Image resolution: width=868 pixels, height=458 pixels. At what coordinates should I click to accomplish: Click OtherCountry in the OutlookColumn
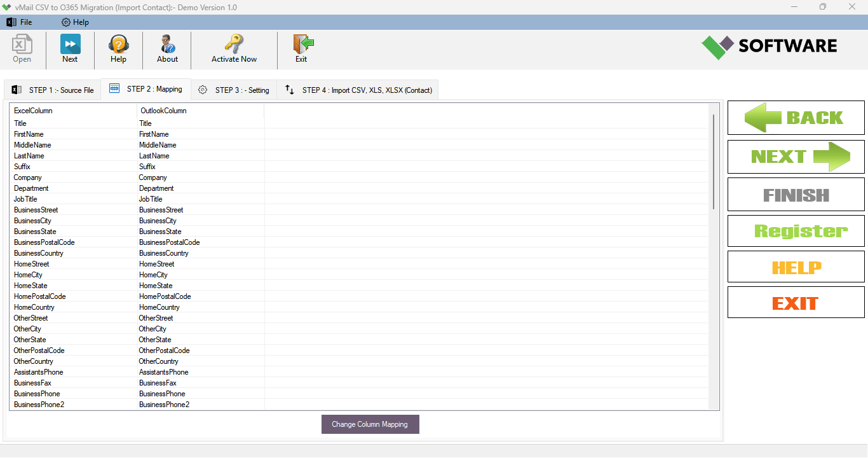pyautogui.click(x=159, y=361)
